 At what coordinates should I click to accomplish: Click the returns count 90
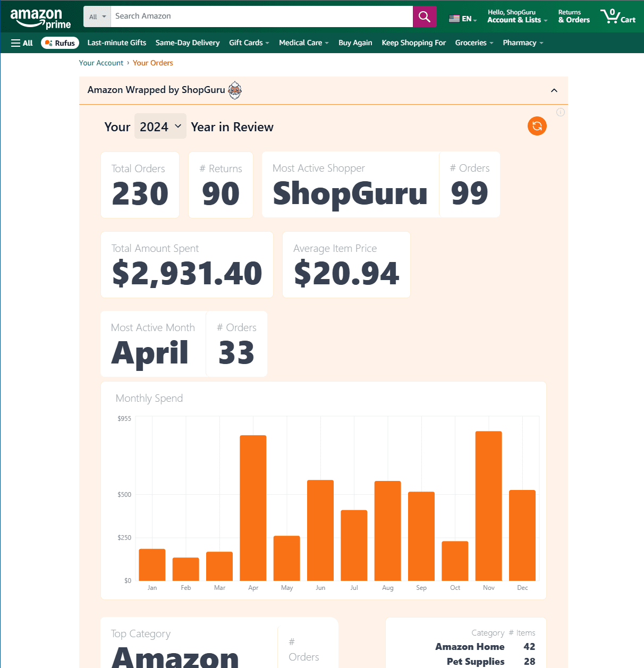point(221,193)
